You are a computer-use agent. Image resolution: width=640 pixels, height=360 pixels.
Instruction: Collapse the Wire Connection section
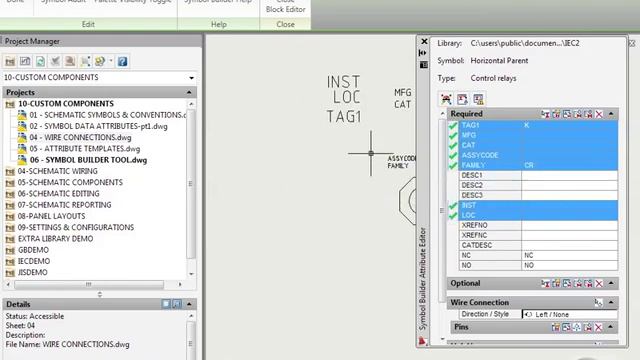click(x=611, y=302)
